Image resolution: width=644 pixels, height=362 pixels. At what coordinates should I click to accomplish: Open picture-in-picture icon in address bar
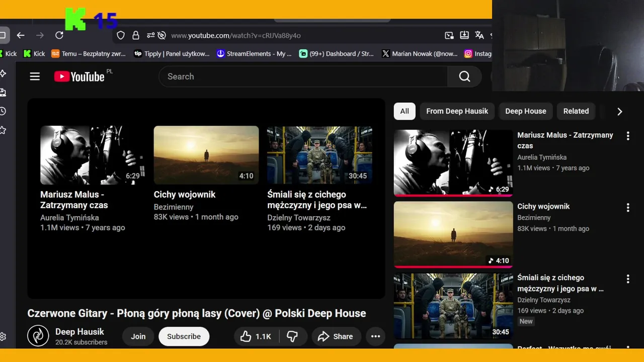(x=449, y=35)
